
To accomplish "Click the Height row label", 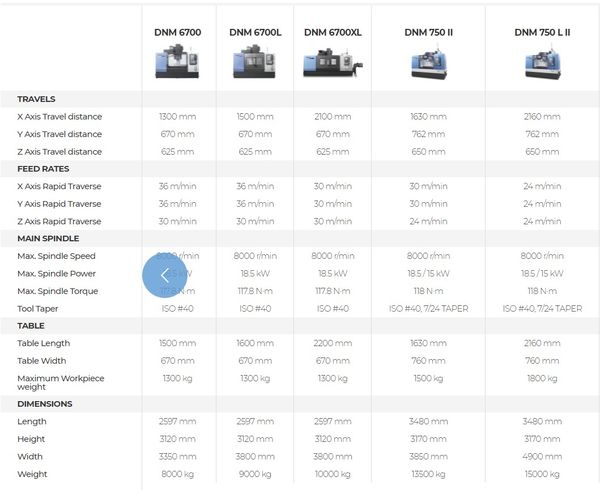I will pyautogui.click(x=31, y=439).
